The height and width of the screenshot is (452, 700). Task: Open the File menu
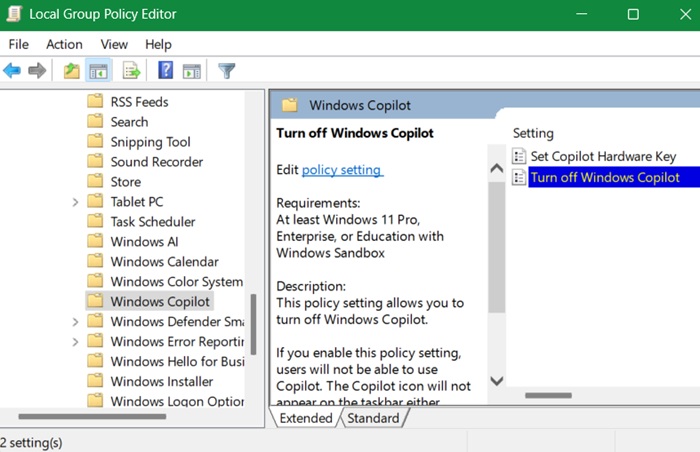(x=18, y=44)
